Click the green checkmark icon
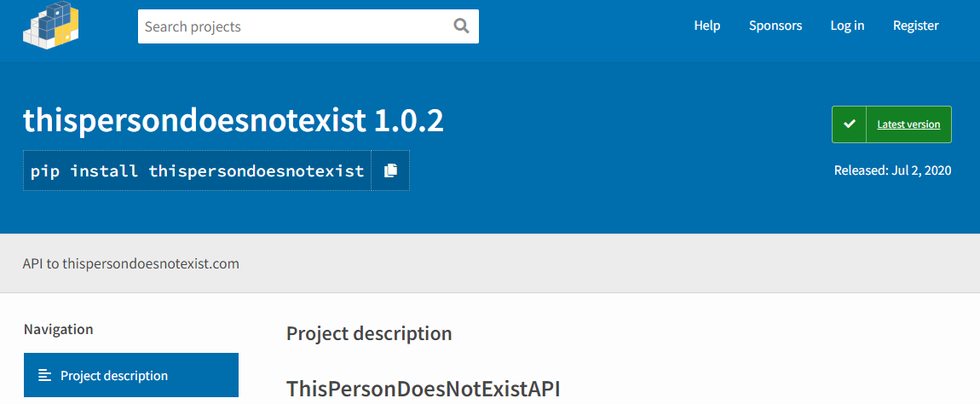This screenshot has height=404, width=980. [x=850, y=124]
